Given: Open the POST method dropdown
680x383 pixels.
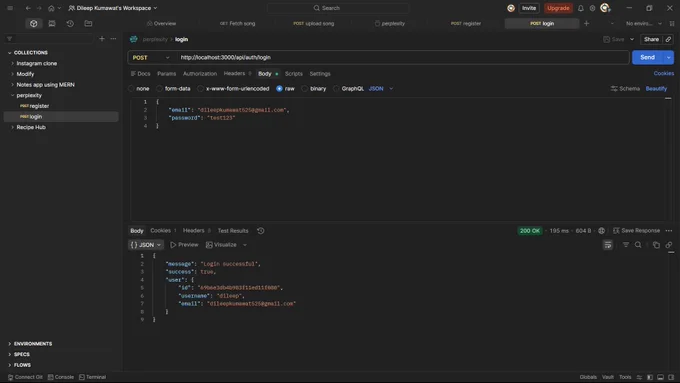Looking at the screenshot, I should point(151,57).
